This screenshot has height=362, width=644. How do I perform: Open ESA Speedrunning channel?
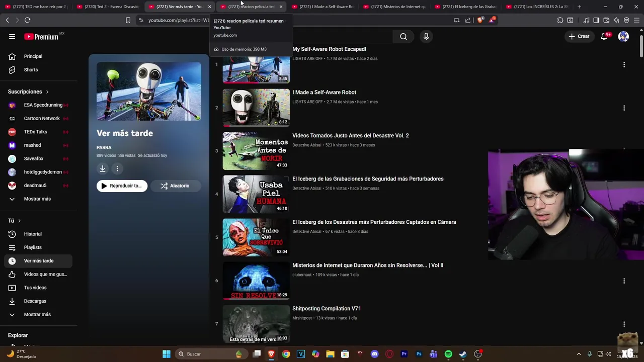click(38, 105)
